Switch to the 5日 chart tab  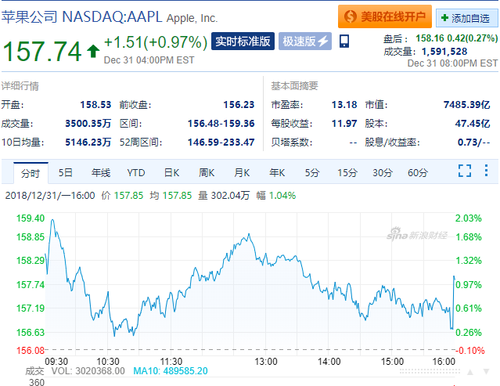(x=65, y=173)
